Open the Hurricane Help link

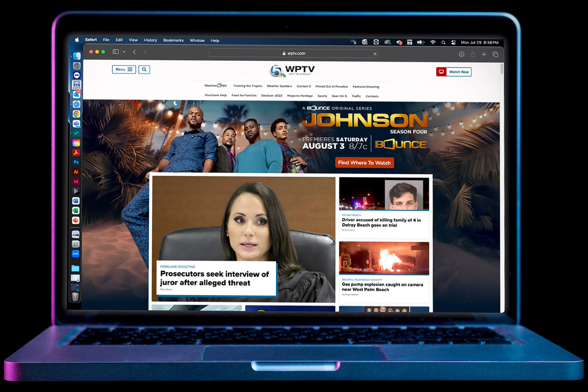coord(216,95)
